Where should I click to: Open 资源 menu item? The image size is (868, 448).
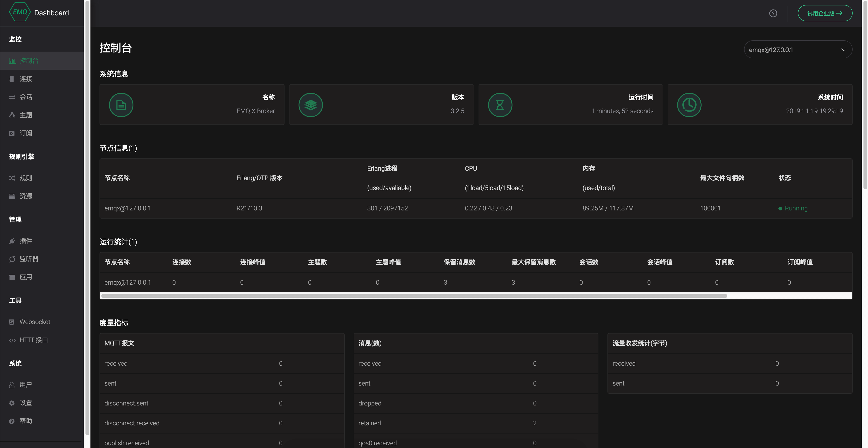[42, 196]
